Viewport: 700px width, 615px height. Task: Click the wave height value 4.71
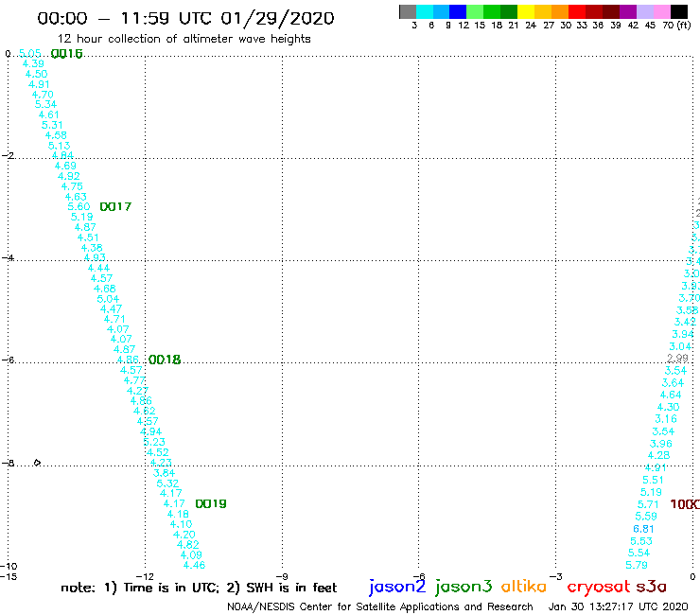[114, 320]
